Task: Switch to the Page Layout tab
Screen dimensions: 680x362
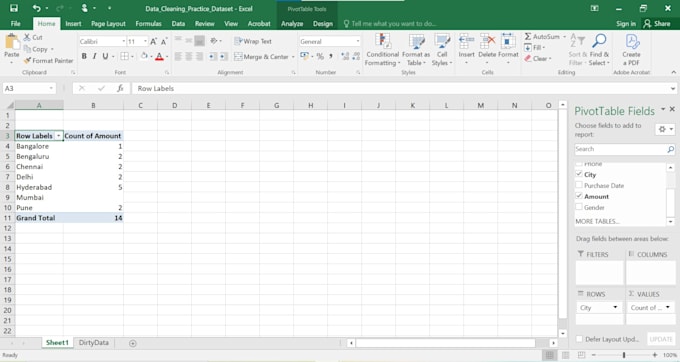Action: (108, 24)
